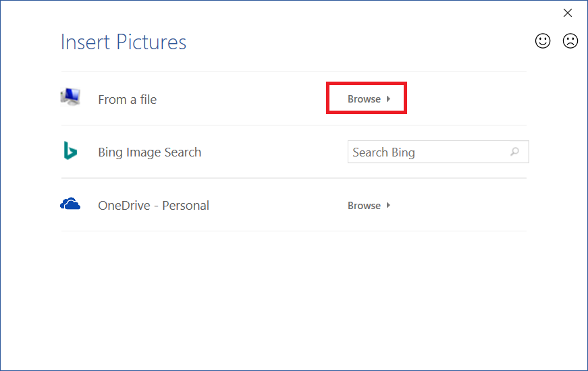Click the arrow next to the file Browse
588x371 pixels.
pyautogui.click(x=389, y=99)
